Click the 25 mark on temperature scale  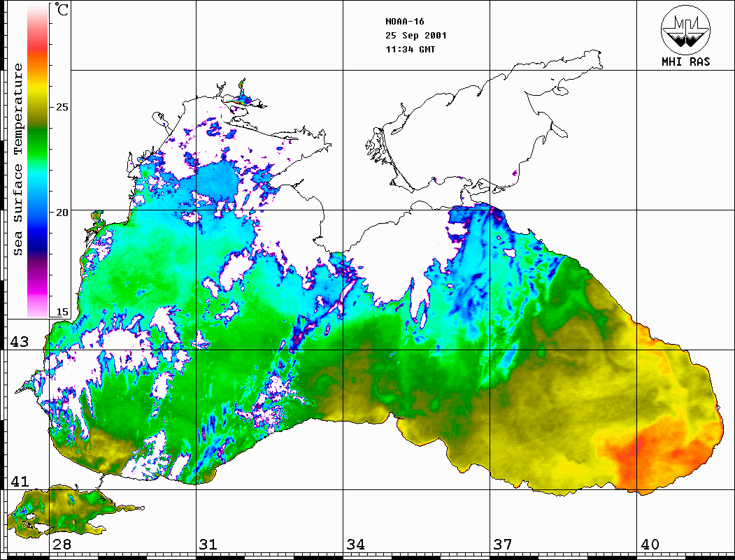[x=62, y=107]
